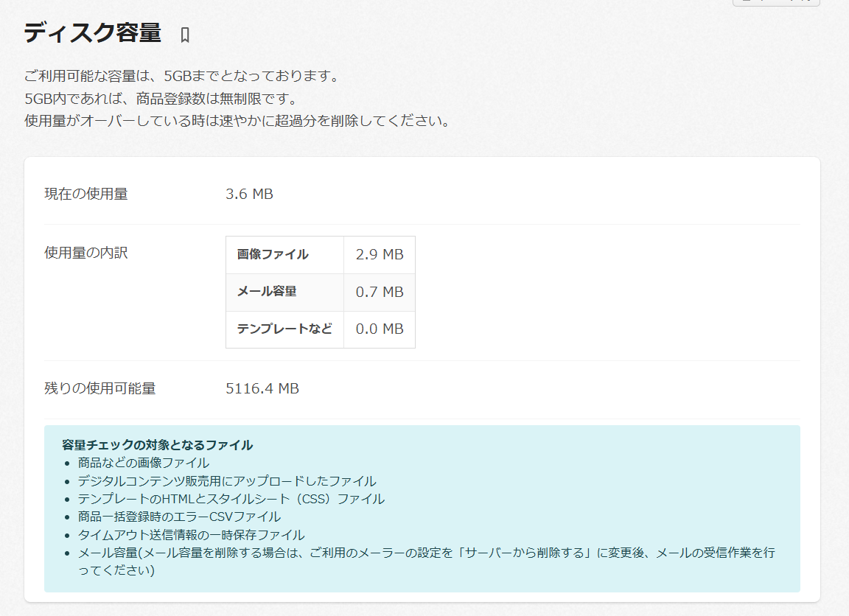Click the 商品などの画像ファイル list item
This screenshot has width=849, height=616.
144,463
